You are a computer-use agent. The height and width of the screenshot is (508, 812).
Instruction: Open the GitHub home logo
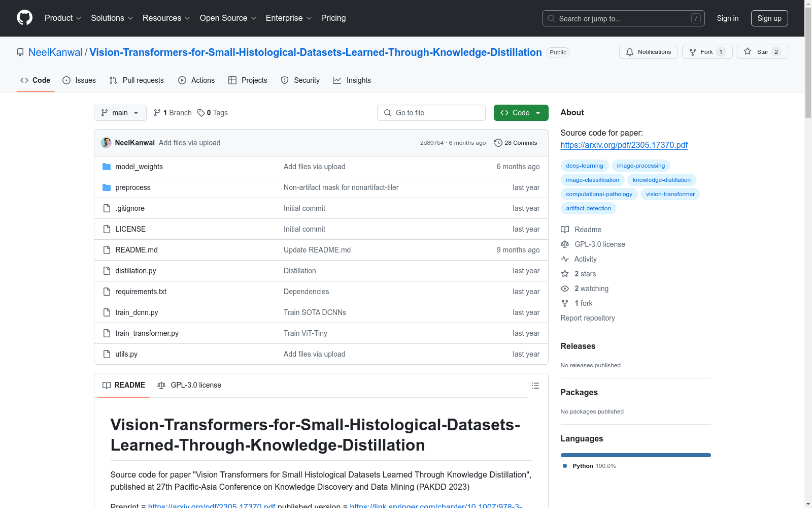[24, 18]
